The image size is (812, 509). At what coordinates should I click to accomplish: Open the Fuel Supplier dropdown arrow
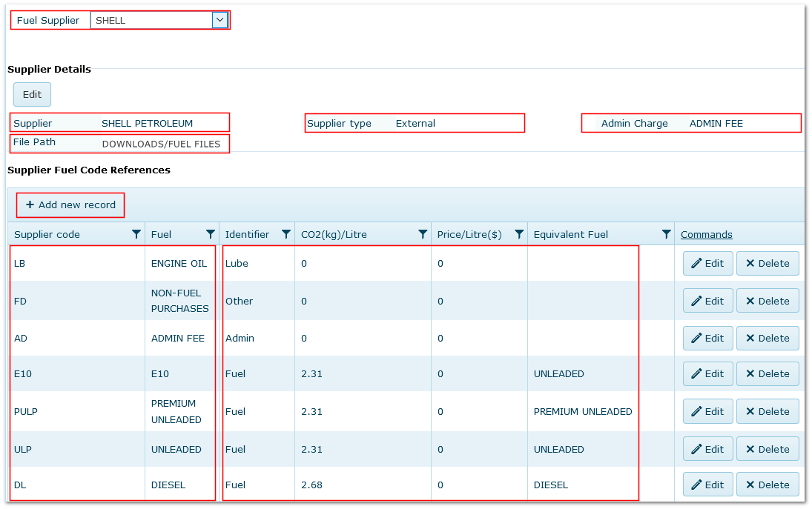point(219,20)
